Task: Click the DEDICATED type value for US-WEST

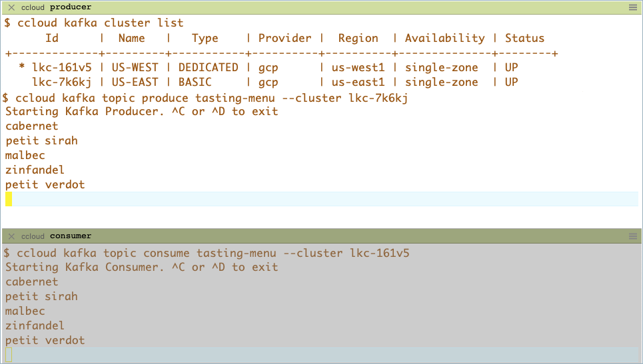Action: pyautogui.click(x=208, y=67)
